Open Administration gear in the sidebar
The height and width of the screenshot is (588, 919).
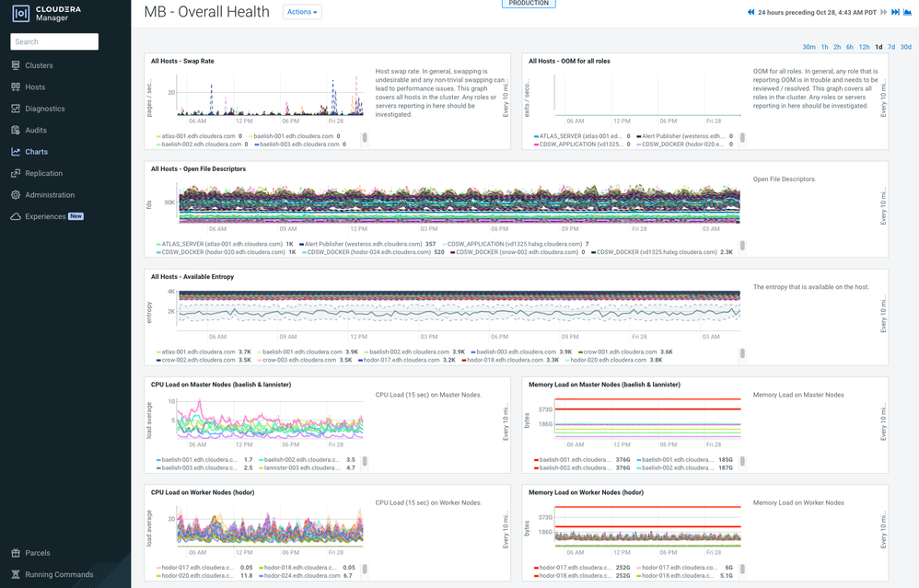pyautogui.click(x=16, y=195)
